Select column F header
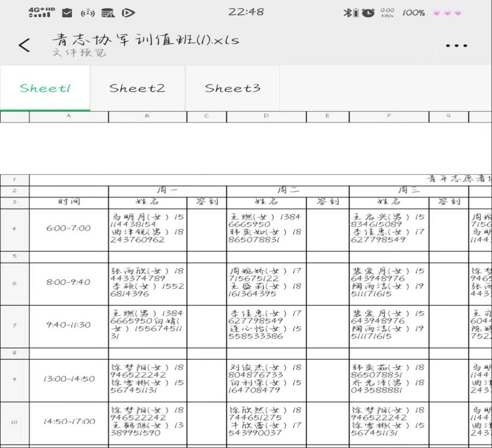Viewport: 492px width, 448px height. click(x=389, y=116)
